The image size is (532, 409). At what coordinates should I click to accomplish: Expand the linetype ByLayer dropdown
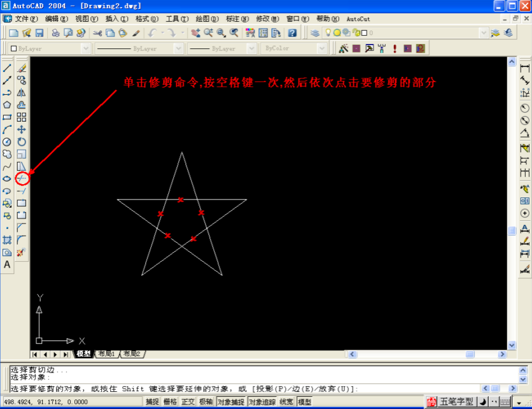point(178,48)
